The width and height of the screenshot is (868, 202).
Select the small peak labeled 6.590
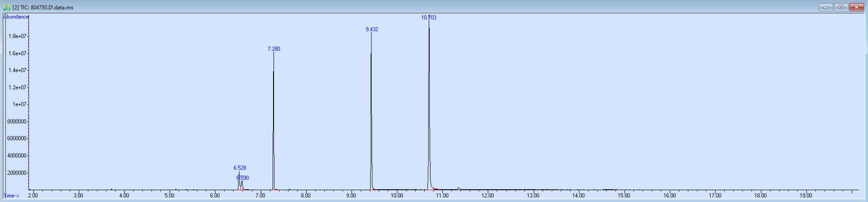[x=242, y=178]
